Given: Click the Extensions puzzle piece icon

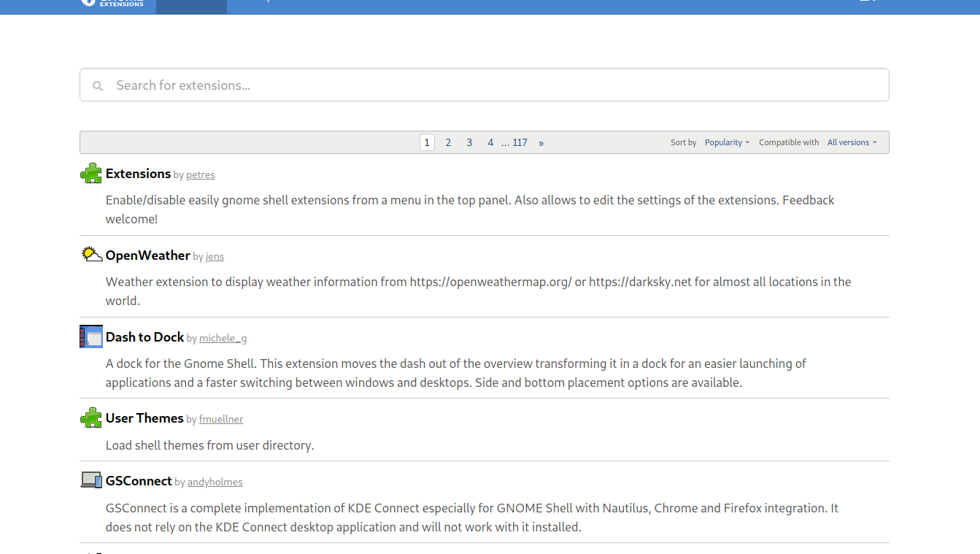Looking at the screenshot, I should [x=91, y=173].
